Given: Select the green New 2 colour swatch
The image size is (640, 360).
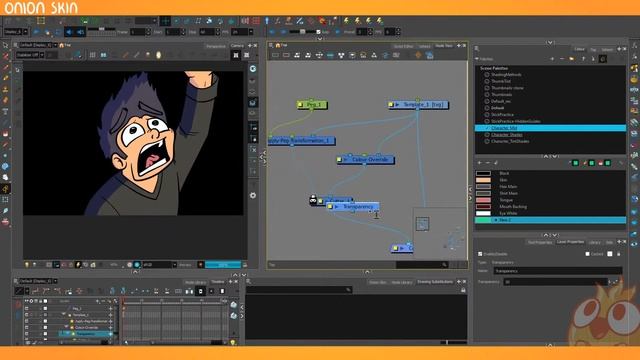Looking at the screenshot, I should tap(483, 220).
